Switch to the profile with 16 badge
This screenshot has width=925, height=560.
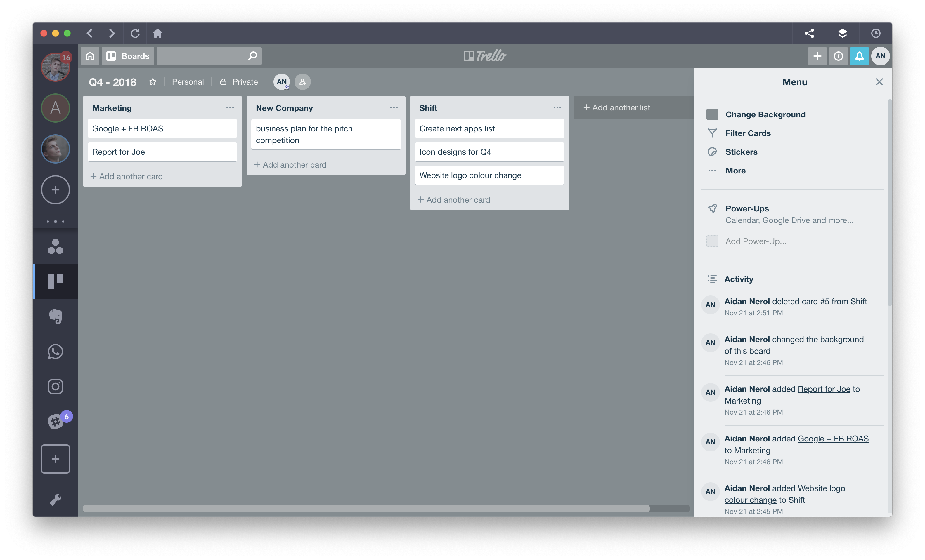[56, 67]
